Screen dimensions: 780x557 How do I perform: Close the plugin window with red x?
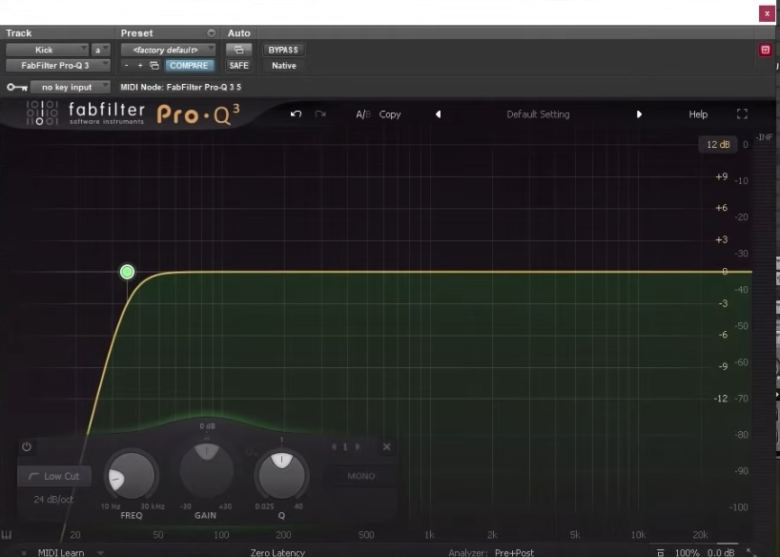pyautogui.click(x=767, y=13)
